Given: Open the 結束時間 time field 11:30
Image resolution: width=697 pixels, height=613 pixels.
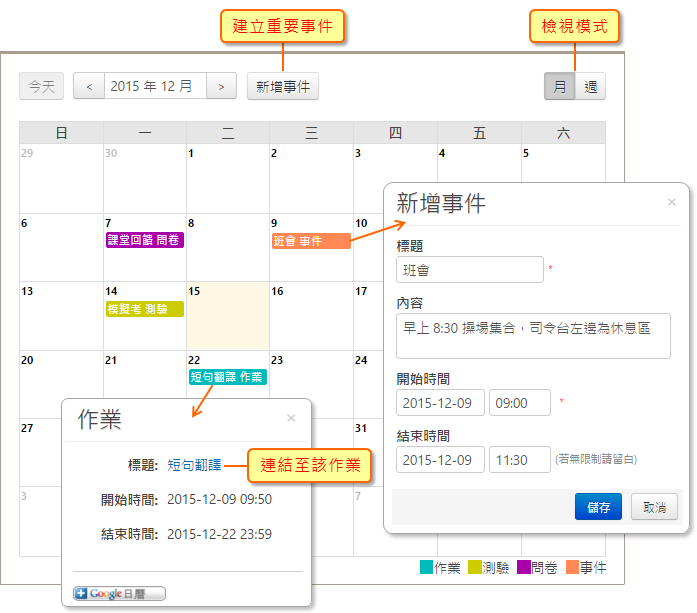Looking at the screenshot, I should click(x=519, y=460).
